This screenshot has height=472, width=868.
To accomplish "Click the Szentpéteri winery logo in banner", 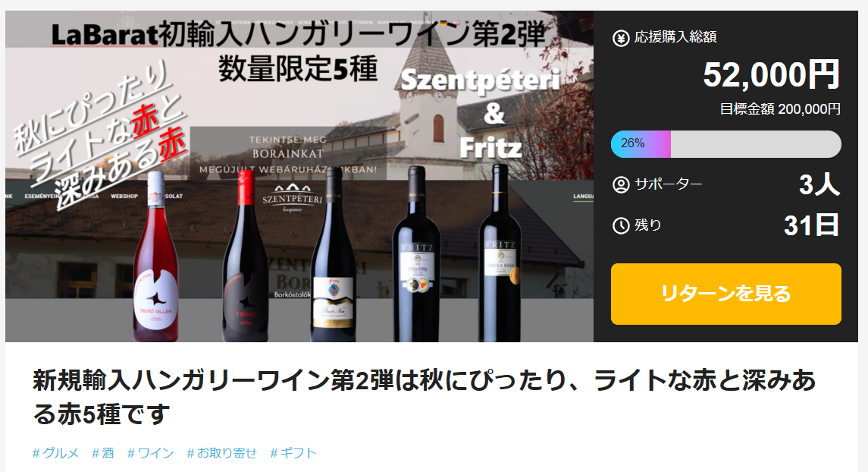I will coord(292,198).
